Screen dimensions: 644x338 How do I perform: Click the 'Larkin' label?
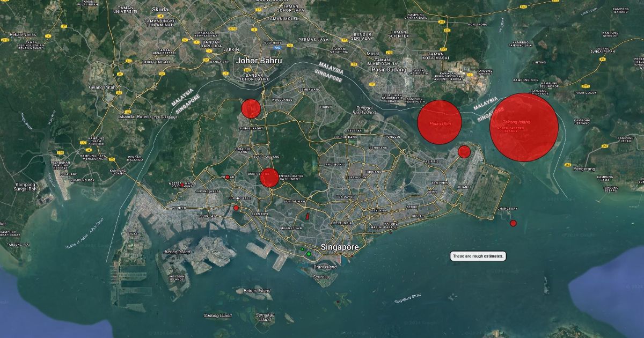pos(231,49)
